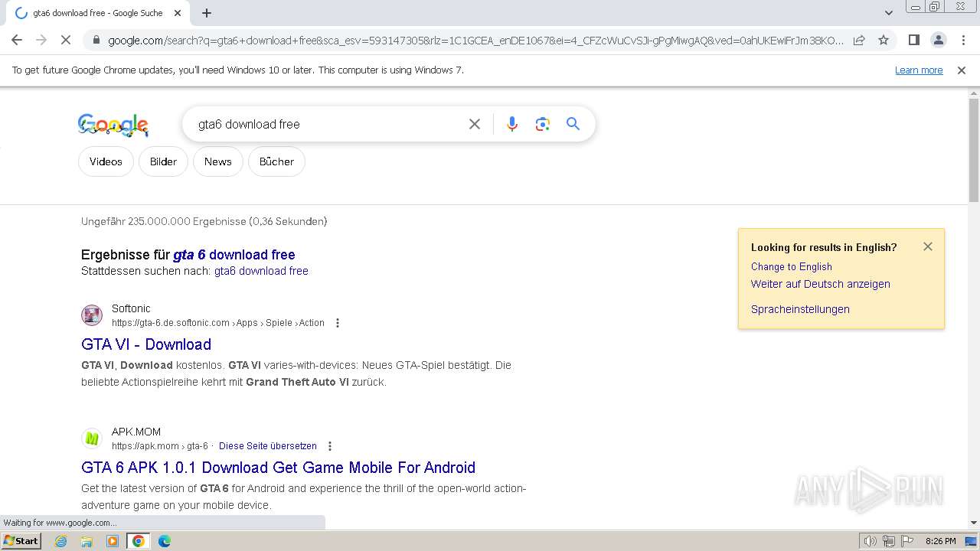Submit search with magnifier icon
The image size is (980, 551).
[x=573, y=124]
